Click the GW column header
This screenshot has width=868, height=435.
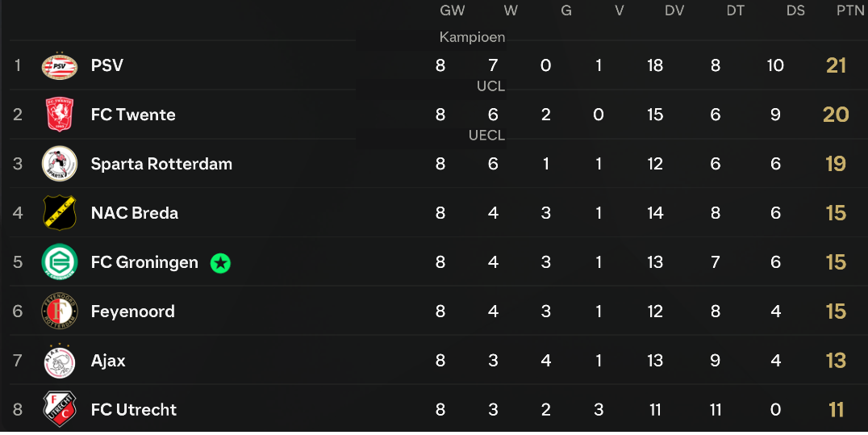(453, 10)
